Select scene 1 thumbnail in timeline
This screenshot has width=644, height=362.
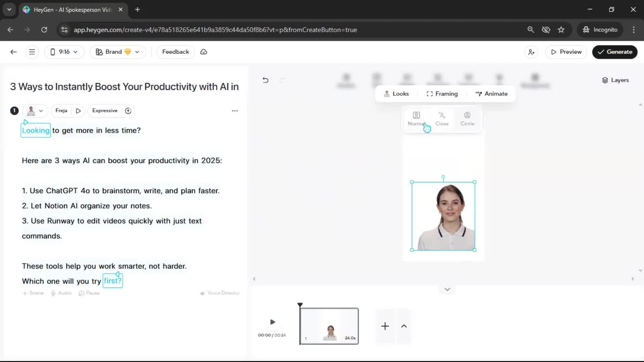pyautogui.click(x=329, y=326)
